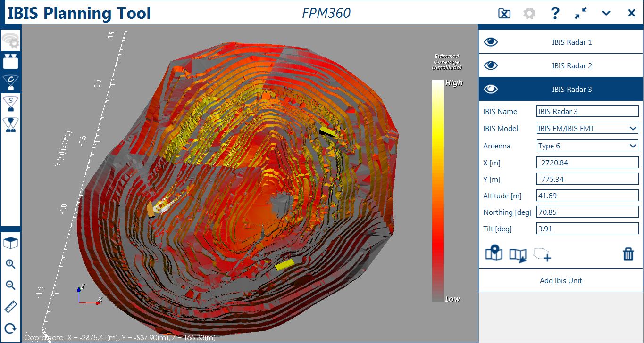The image size is (644, 343).
Task: Pick radar position on map icon
Action: pyautogui.click(x=494, y=253)
